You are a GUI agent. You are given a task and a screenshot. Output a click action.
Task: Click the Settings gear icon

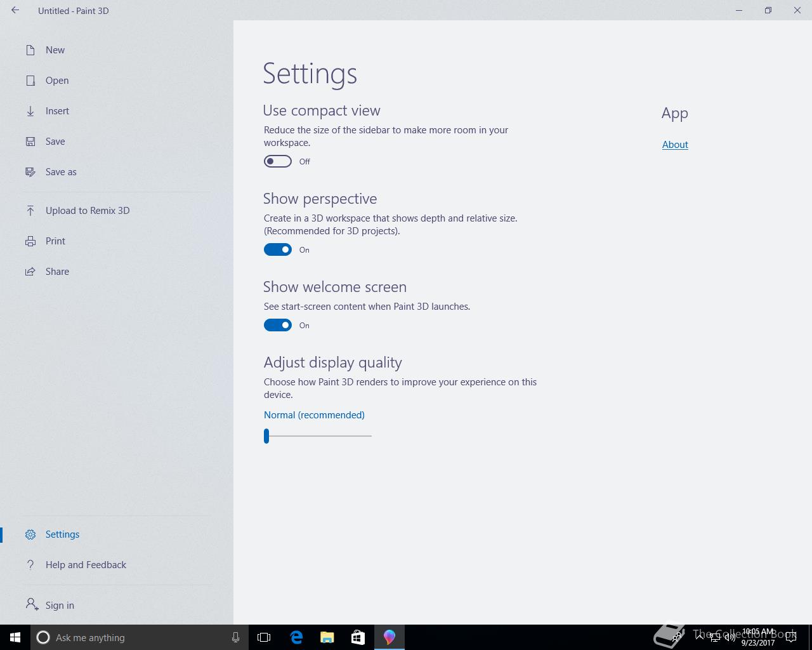30,534
